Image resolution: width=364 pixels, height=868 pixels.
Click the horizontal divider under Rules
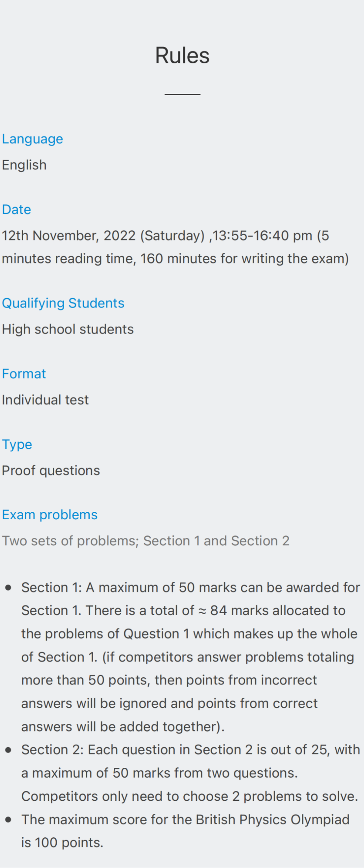[183, 94]
